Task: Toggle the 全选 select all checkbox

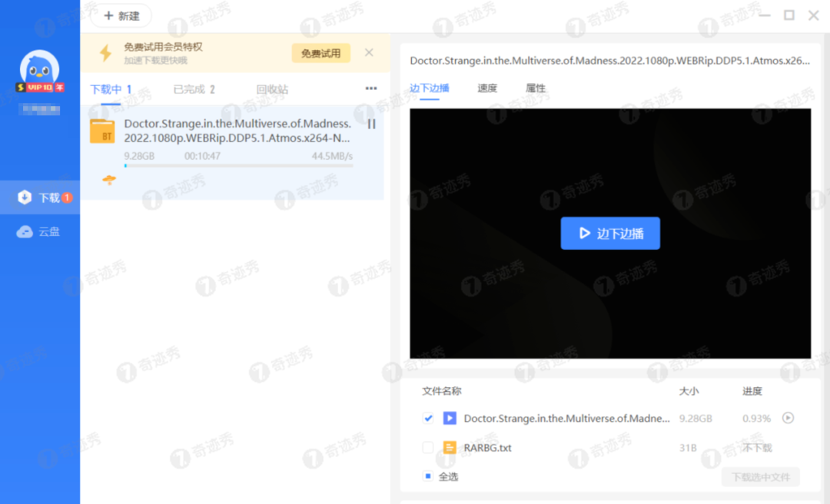Action: [428, 476]
